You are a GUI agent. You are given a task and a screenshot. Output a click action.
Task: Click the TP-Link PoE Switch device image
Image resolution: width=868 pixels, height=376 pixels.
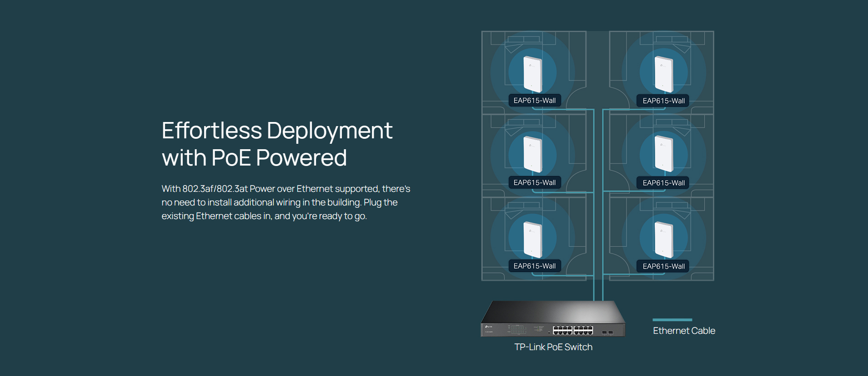[553, 318]
